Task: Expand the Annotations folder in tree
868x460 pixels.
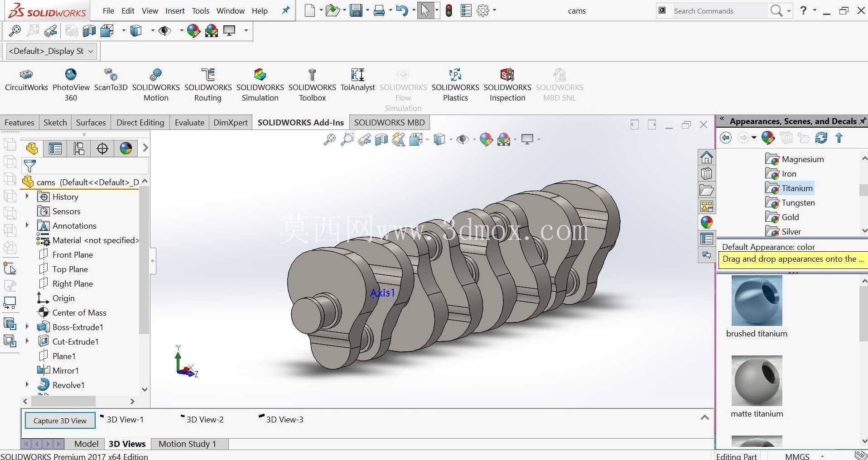Action: coord(27,225)
